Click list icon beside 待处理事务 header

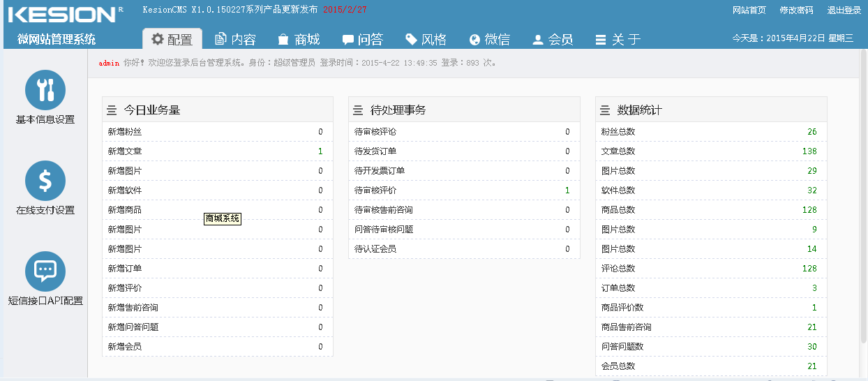pyautogui.click(x=358, y=110)
